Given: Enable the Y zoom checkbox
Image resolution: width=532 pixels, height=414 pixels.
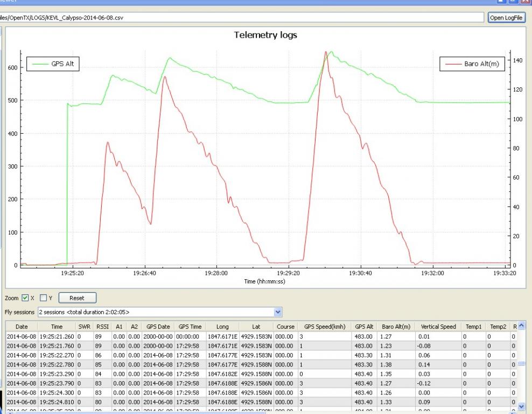Looking at the screenshot, I should point(44,298).
